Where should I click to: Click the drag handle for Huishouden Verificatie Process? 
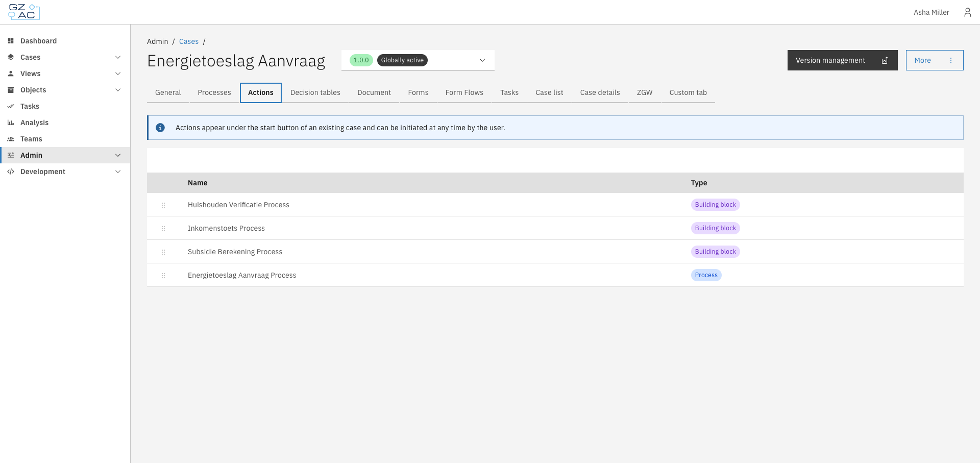coord(163,205)
